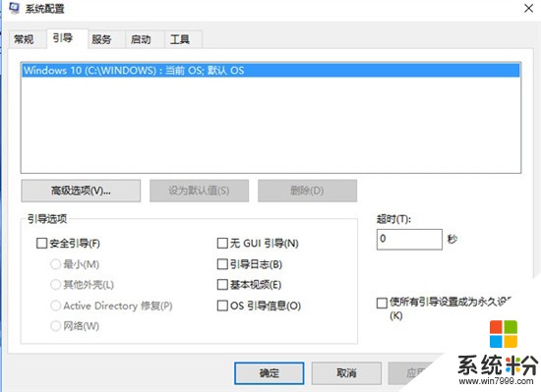Click the 设为默认值(S) button
This screenshot has height=392, width=541.
(x=199, y=191)
